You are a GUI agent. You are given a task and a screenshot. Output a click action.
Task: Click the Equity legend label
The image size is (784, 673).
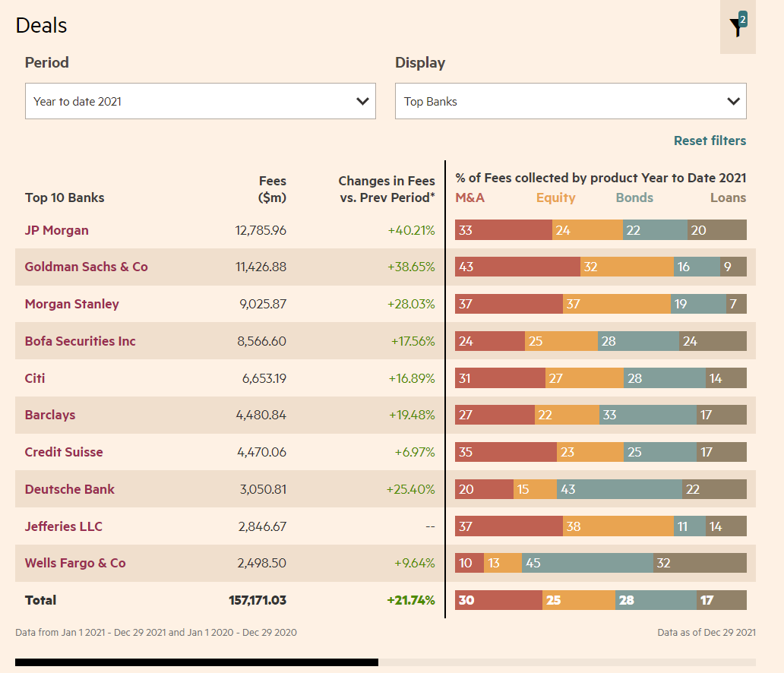point(555,197)
